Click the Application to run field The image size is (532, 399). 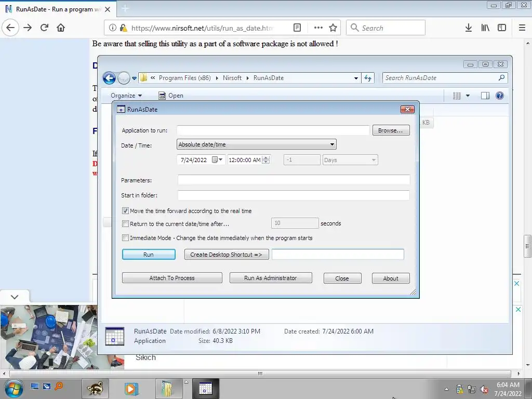pos(273,130)
